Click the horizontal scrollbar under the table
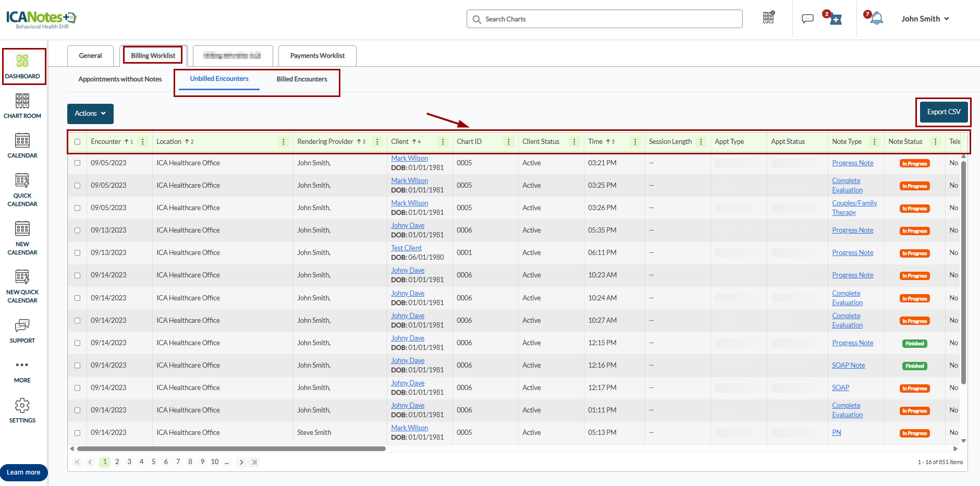Image resolution: width=980 pixels, height=486 pixels. 231,448
